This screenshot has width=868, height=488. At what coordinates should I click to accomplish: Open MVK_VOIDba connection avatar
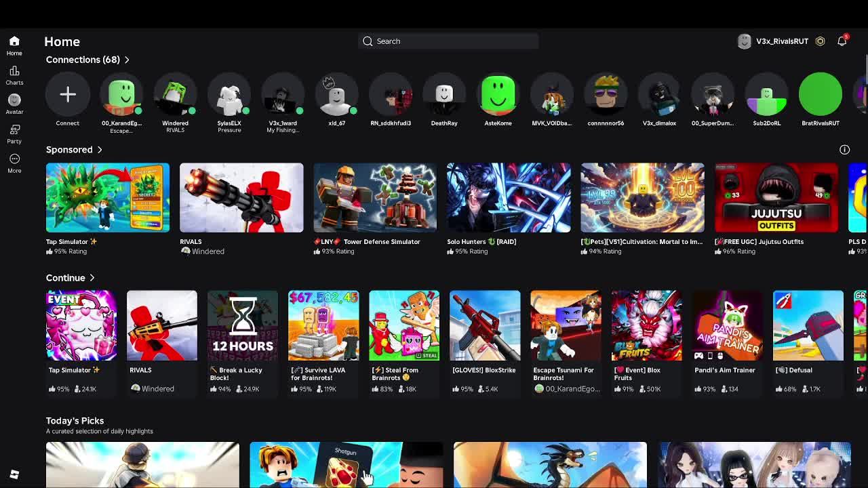pyautogui.click(x=552, y=94)
